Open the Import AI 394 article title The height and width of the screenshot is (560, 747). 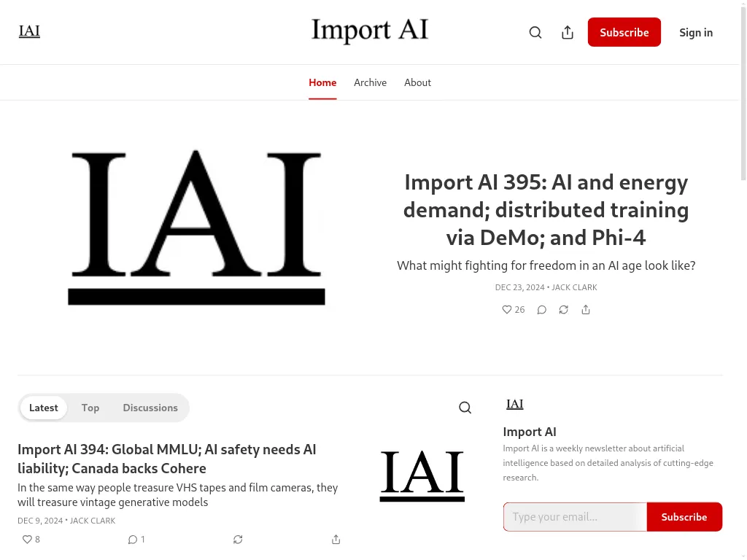coord(167,459)
